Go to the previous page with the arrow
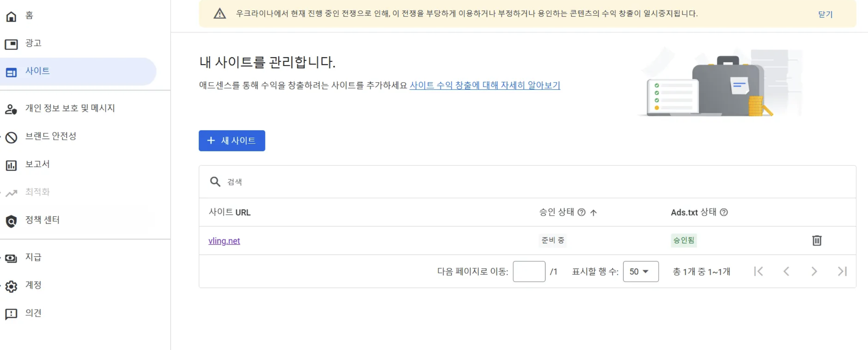 (x=786, y=271)
